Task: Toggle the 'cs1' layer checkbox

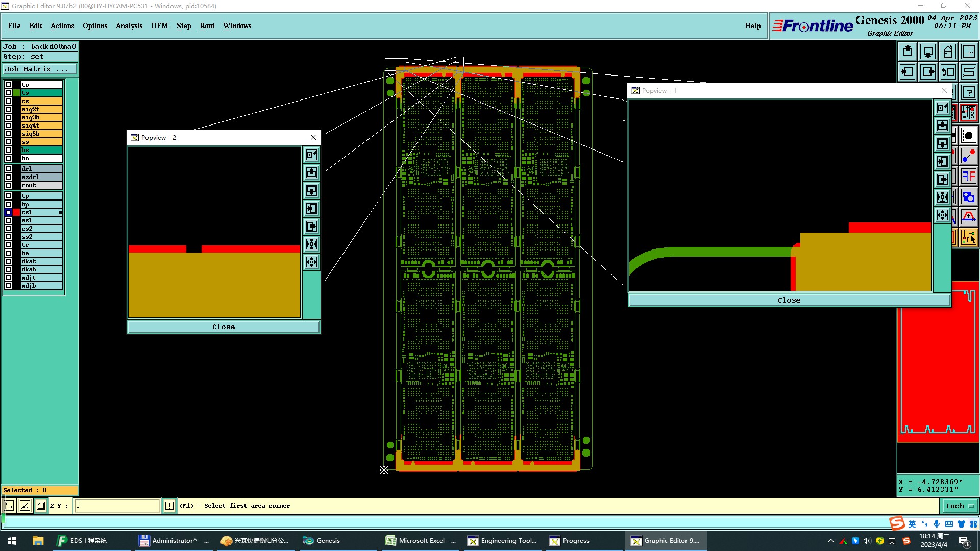Action: (8, 212)
